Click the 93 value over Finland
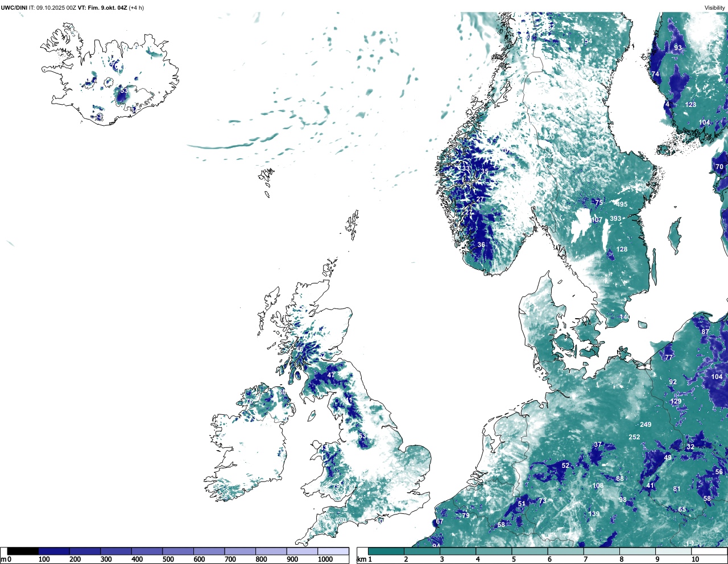728x564 pixels. click(x=678, y=48)
